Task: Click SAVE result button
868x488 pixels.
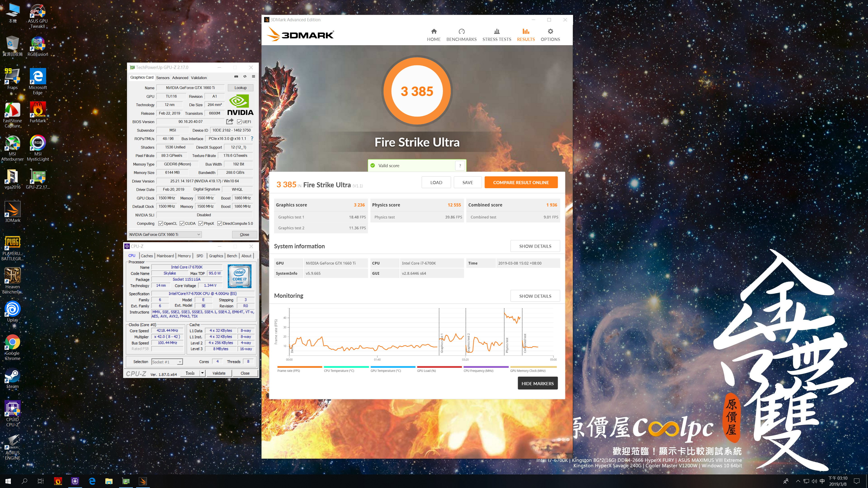Action: click(468, 182)
